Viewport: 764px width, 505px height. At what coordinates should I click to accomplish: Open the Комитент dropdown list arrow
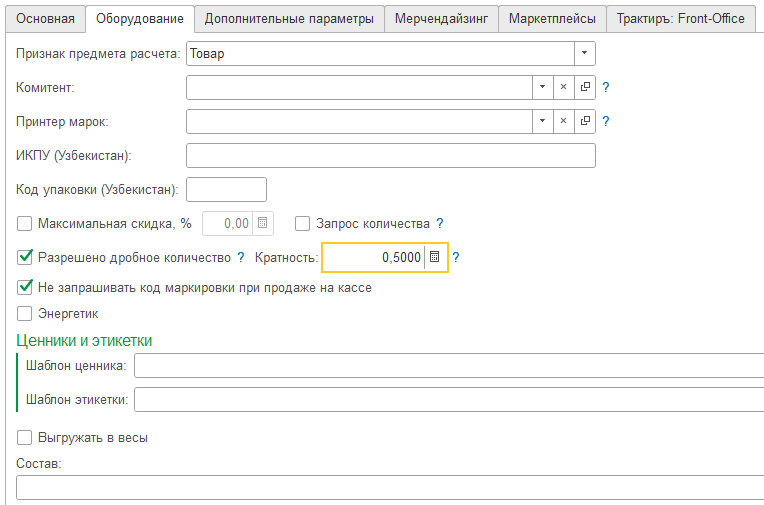[x=541, y=87]
